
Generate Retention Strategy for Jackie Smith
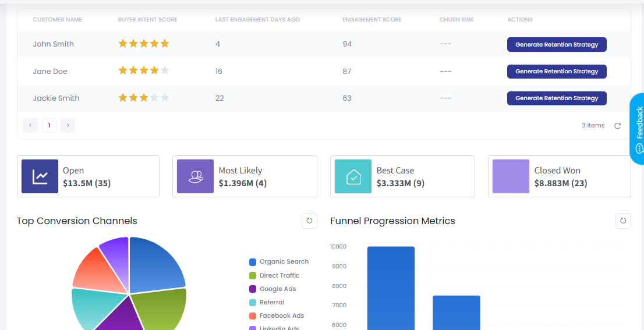556,98
